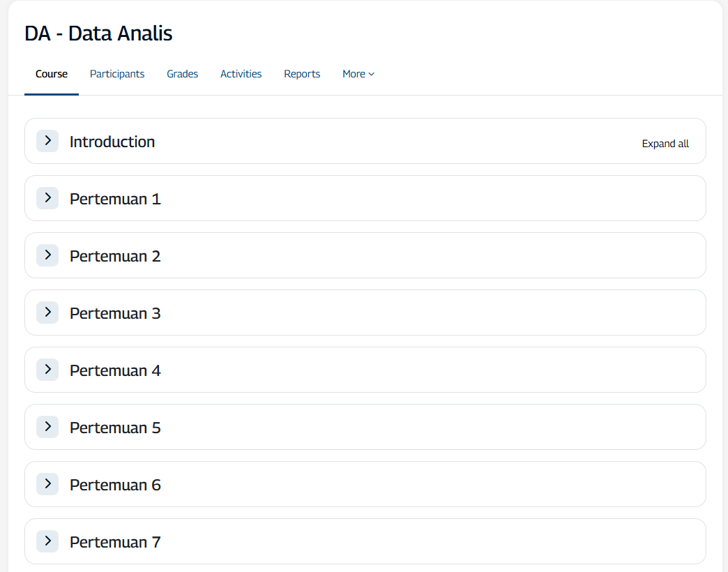
Task: Open the Pertemuan 7 section title
Action: point(115,542)
